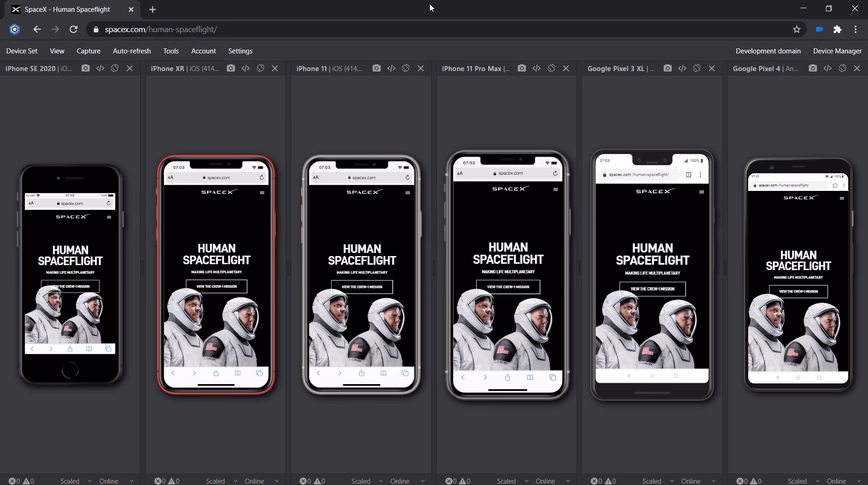Bookmark the page with the star icon
The image size is (868, 485).
pyautogui.click(x=797, y=29)
